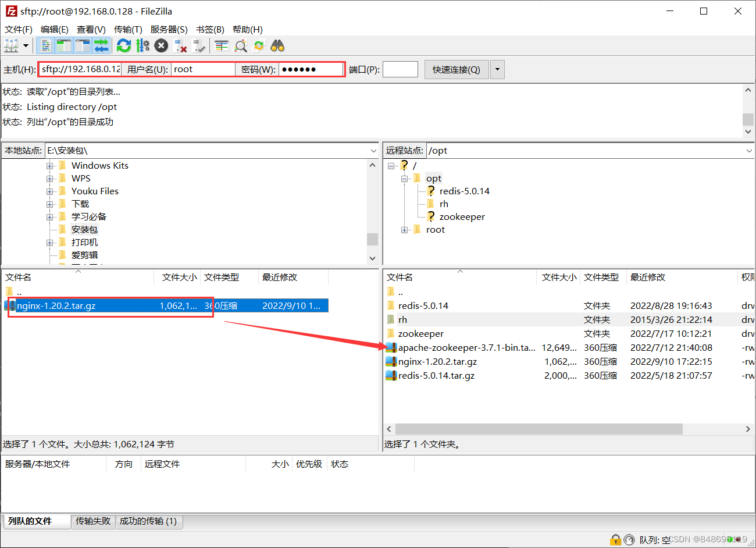
Task: Expand the WPS folder node
Action: pos(50,179)
